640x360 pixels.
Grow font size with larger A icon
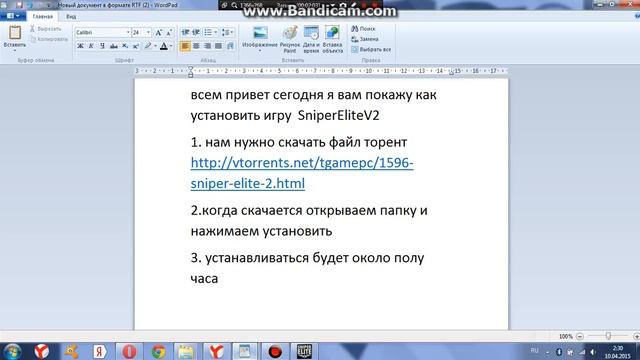click(x=158, y=32)
